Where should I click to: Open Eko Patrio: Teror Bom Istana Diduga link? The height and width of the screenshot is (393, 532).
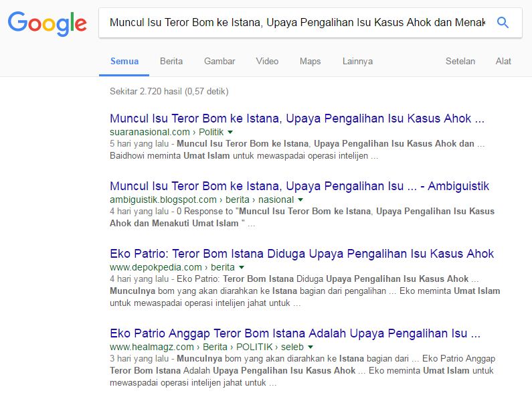[302, 254]
